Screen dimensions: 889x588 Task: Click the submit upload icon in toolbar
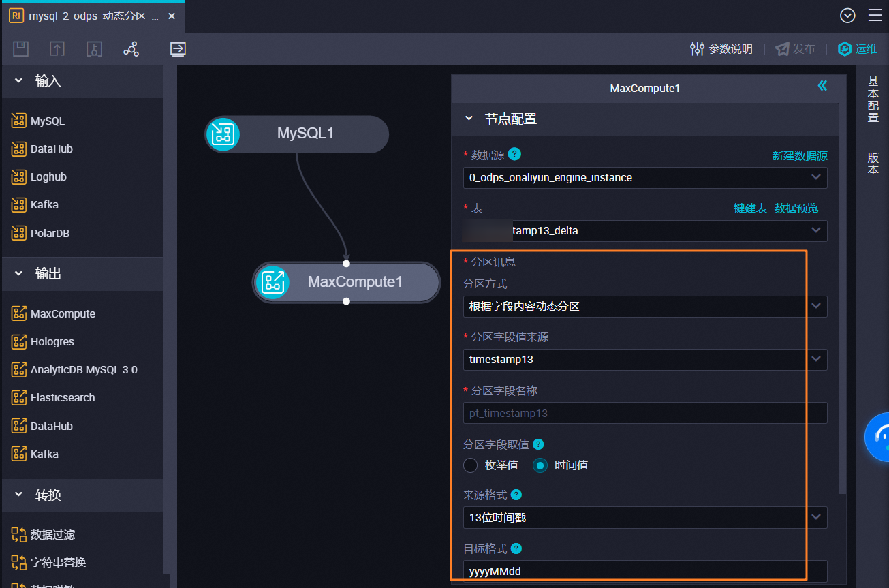[57, 48]
